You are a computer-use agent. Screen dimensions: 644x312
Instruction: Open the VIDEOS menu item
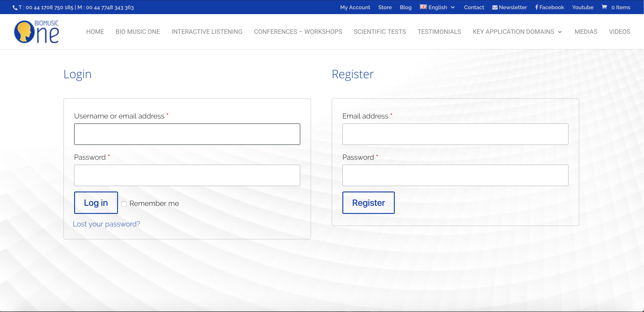tap(620, 32)
